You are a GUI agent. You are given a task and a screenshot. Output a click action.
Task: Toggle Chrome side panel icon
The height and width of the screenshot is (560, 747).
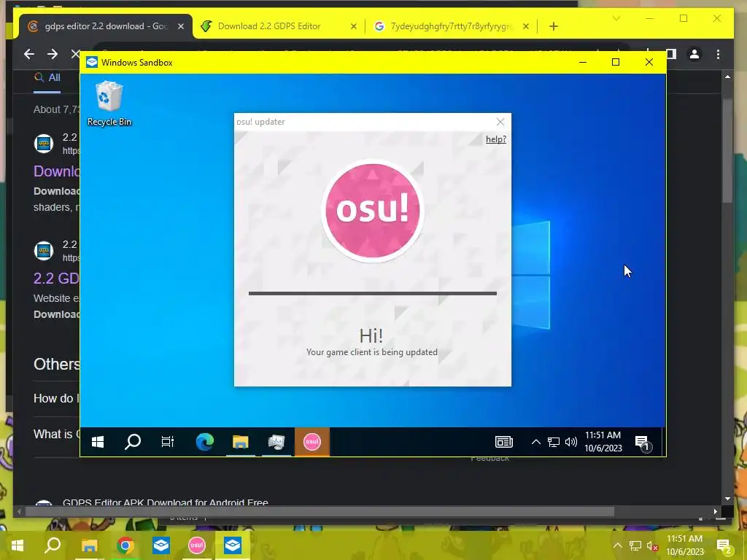coord(671,54)
